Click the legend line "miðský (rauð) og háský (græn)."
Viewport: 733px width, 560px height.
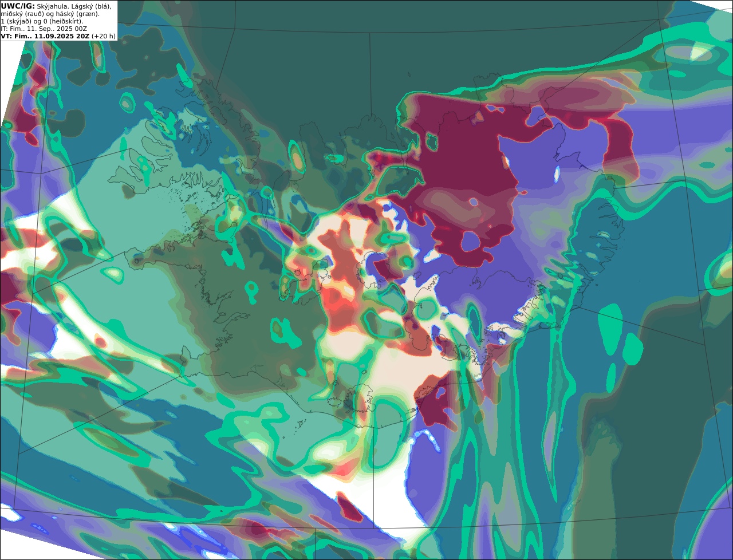(50, 13)
